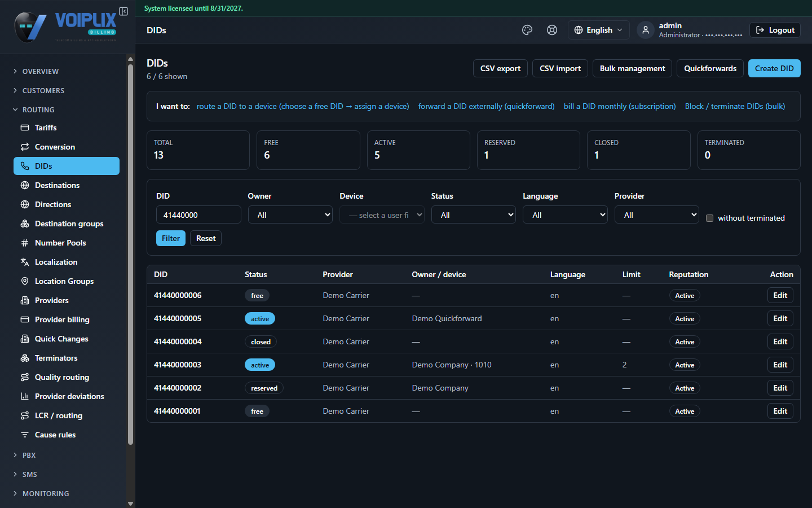
Task: Open Quality routing page
Action: [67, 377]
